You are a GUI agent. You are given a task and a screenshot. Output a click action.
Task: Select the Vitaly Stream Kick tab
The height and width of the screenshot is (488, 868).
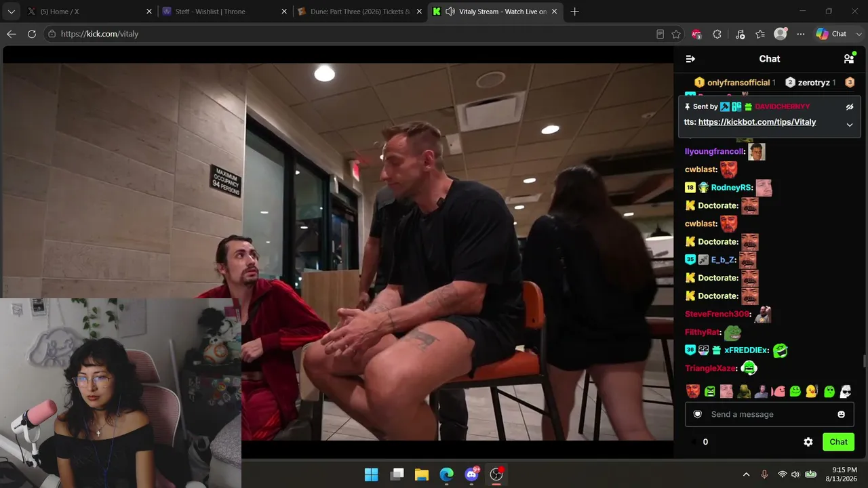(x=496, y=12)
